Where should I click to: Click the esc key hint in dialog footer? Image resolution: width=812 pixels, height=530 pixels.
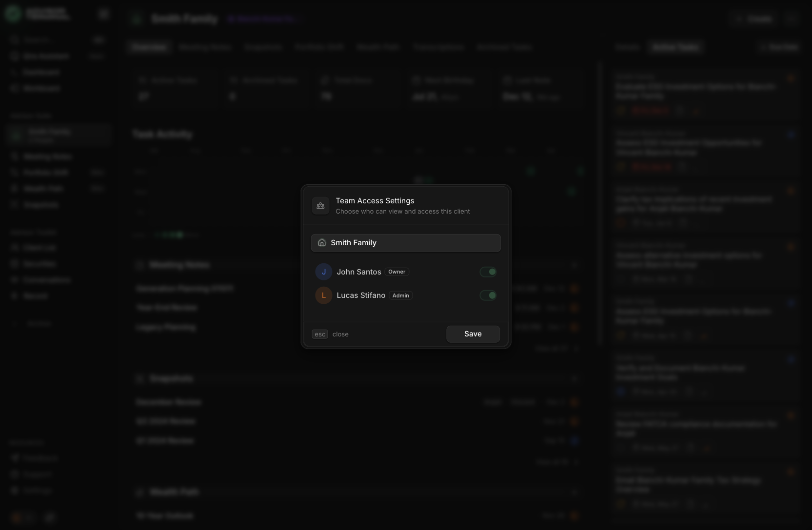(x=320, y=334)
